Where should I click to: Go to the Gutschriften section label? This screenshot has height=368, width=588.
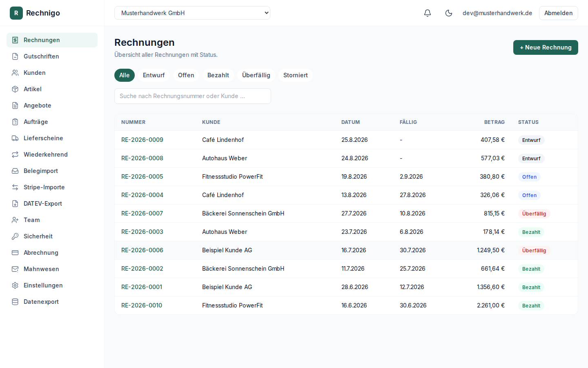click(41, 56)
